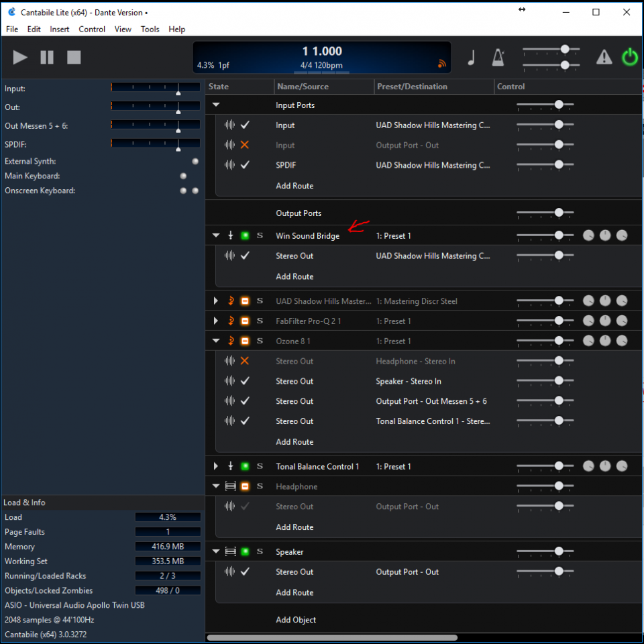Click the rack icon on the Speaker row
The height and width of the screenshot is (644, 644).
(x=230, y=551)
